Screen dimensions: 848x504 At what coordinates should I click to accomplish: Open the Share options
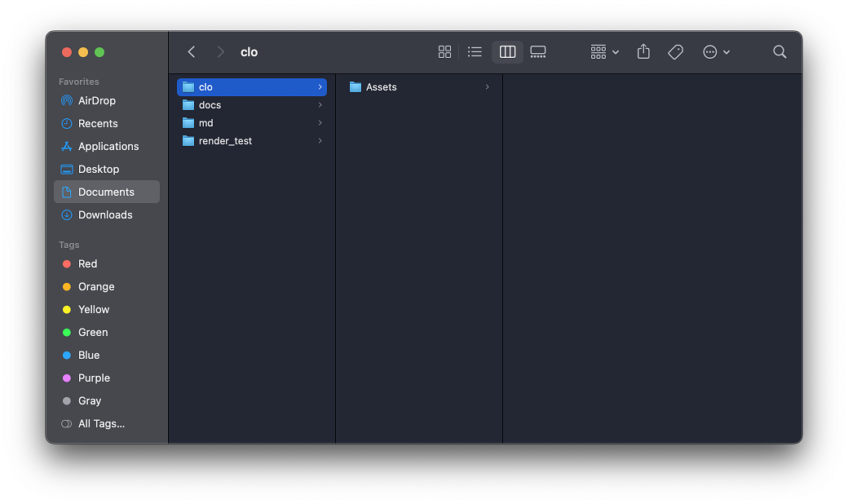tap(643, 51)
